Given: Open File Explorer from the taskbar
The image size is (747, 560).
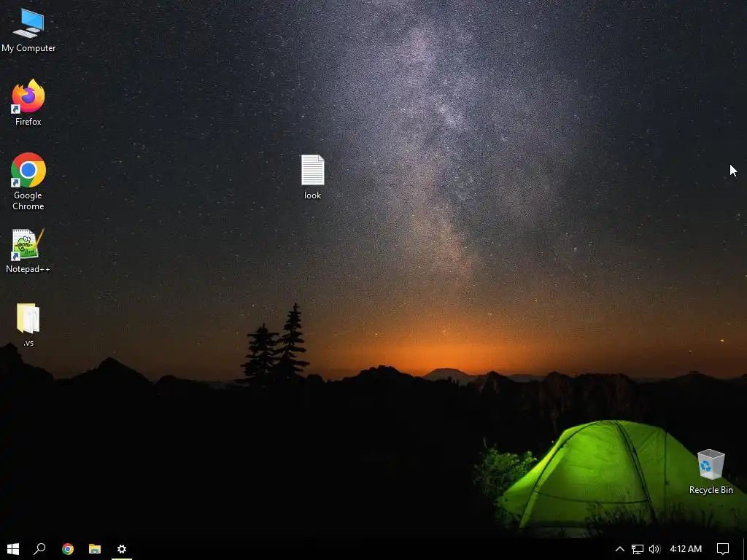Looking at the screenshot, I should [x=95, y=549].
